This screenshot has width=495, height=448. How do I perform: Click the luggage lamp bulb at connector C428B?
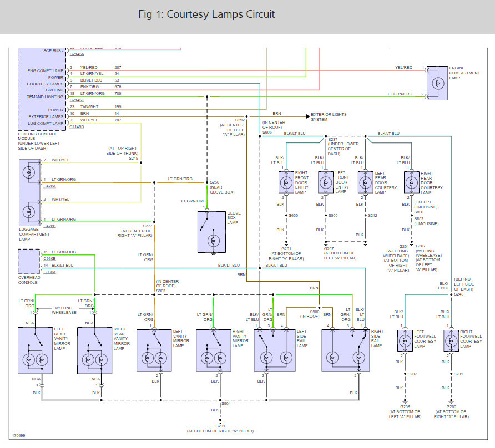click(29, 212)
